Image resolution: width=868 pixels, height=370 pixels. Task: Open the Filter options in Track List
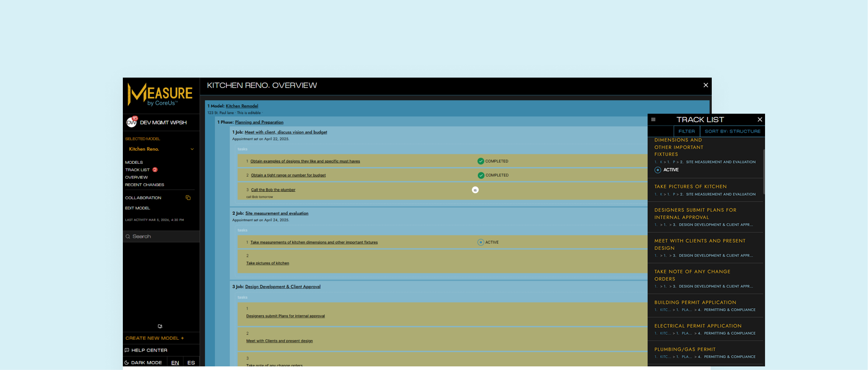pyautogui.click(x=686, y=131)
